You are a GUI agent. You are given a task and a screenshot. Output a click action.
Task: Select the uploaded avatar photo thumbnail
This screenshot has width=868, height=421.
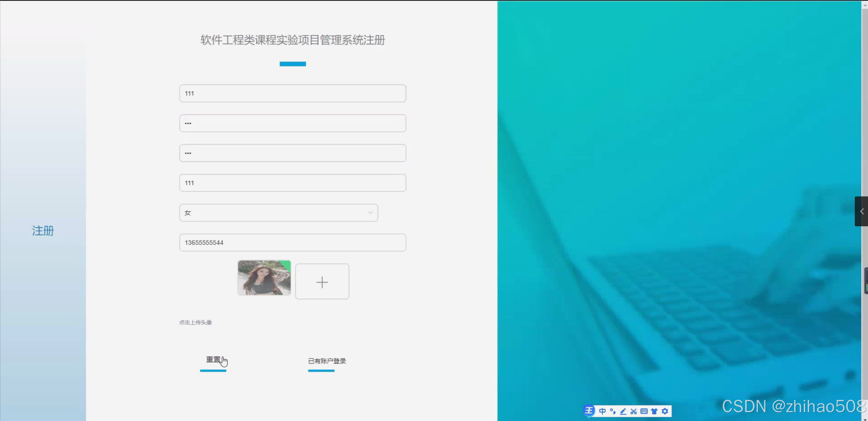coord(264,278)
